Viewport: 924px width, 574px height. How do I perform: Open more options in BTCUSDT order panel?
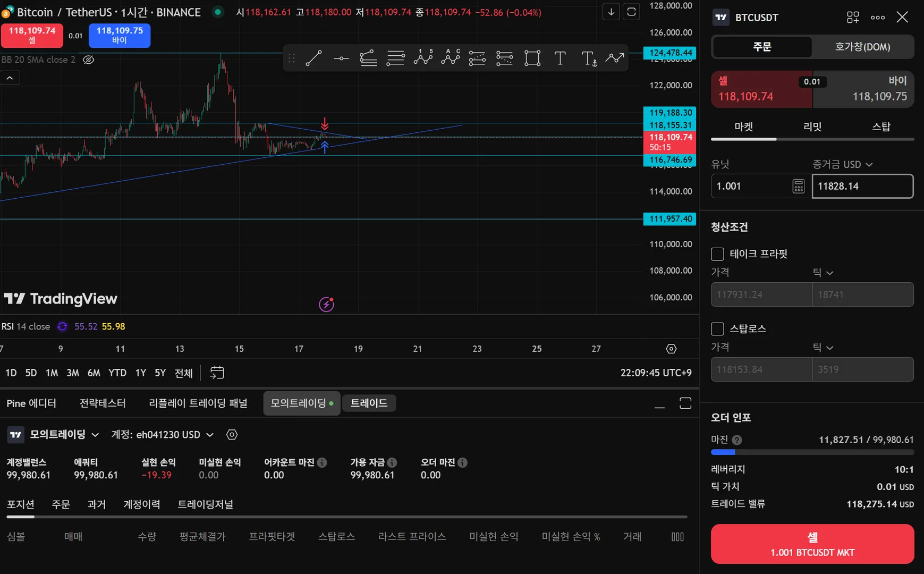coord(878,18)
